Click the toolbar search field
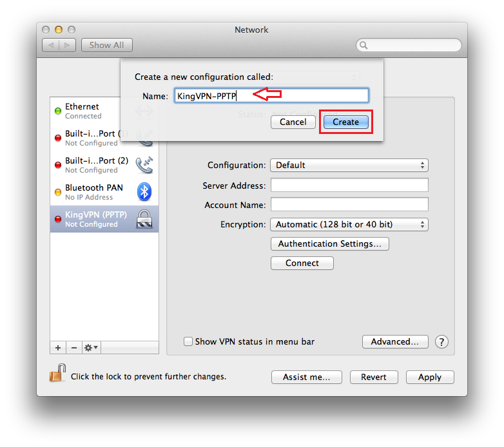 pos(409,45)
